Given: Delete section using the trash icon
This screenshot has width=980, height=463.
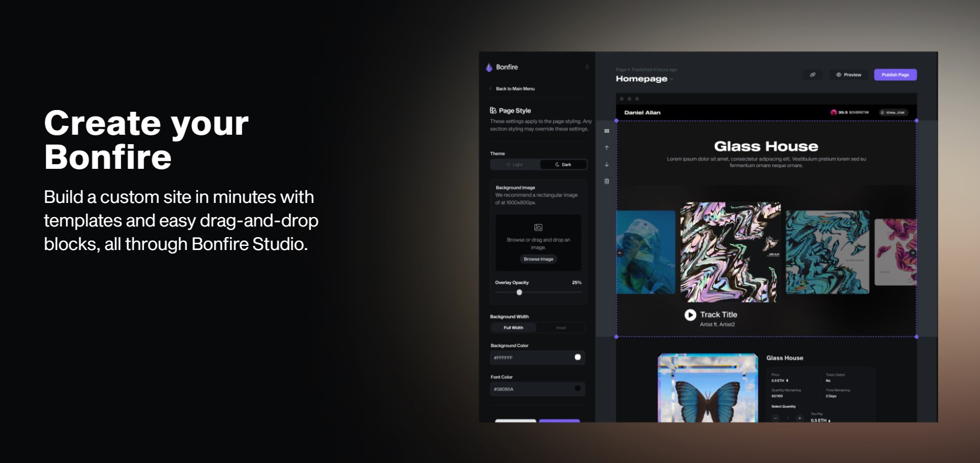Looking at the screenshot, I should [607, 181].
